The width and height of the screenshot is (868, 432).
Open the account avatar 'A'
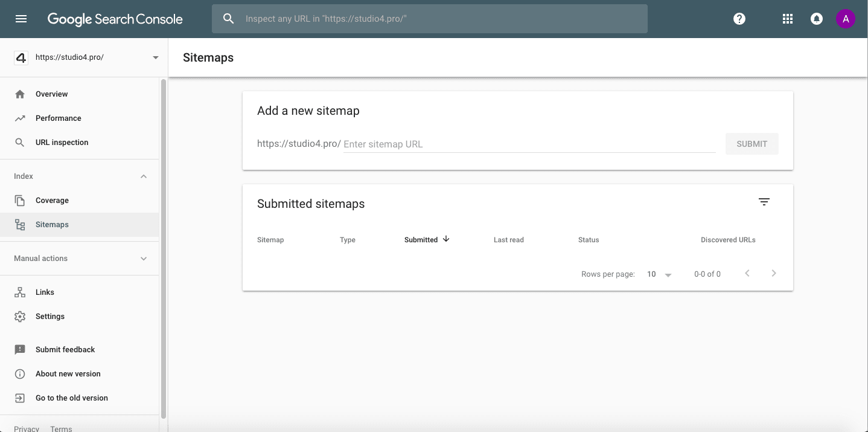coord(846,19)
